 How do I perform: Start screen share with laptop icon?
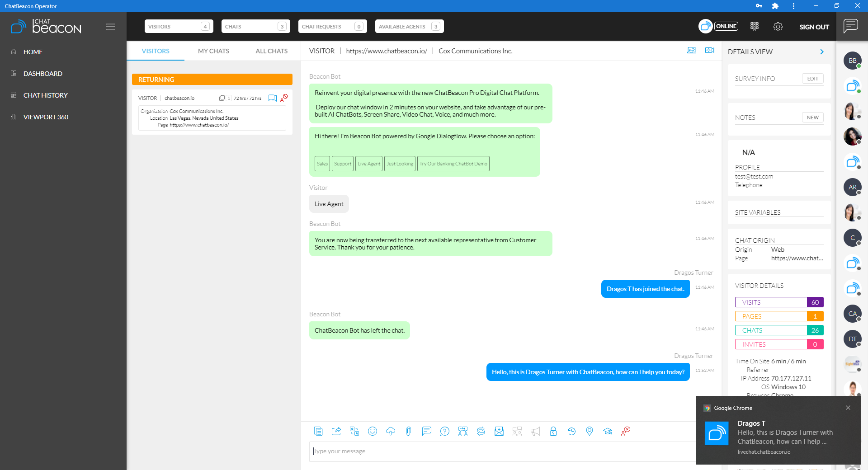pos(692,50)
